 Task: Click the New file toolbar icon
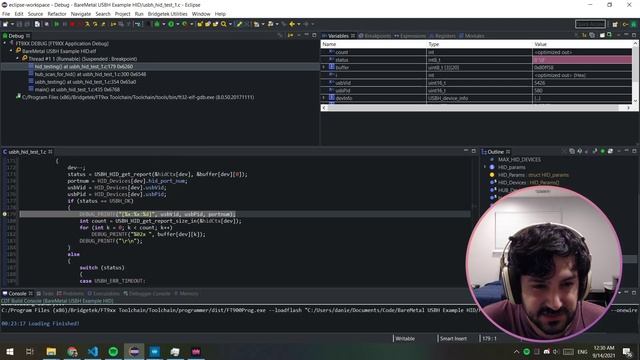5,24
